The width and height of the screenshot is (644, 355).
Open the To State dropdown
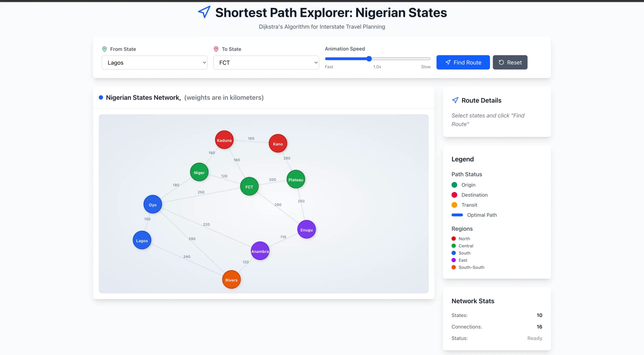pyautogui.click(x=266, y=62)
